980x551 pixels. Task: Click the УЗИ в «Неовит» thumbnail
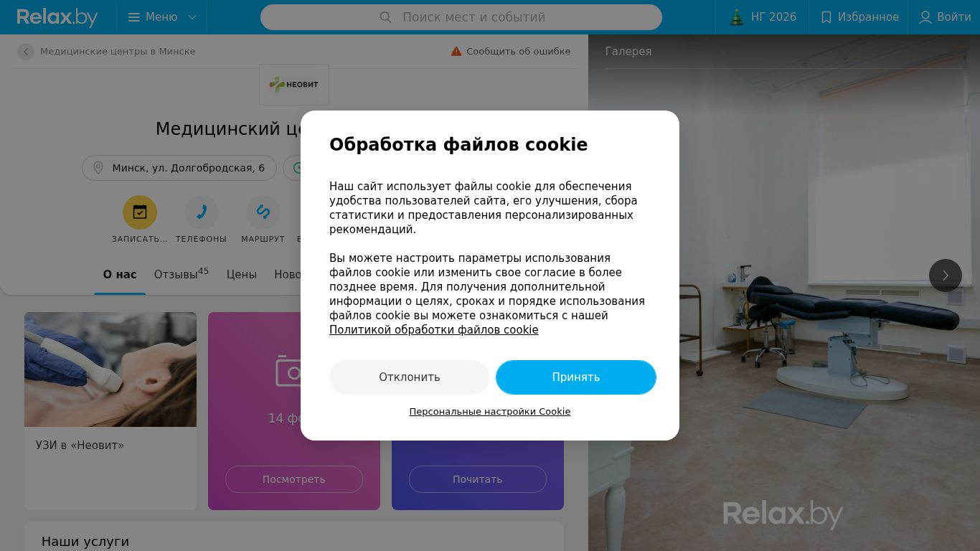click(110, 369)
